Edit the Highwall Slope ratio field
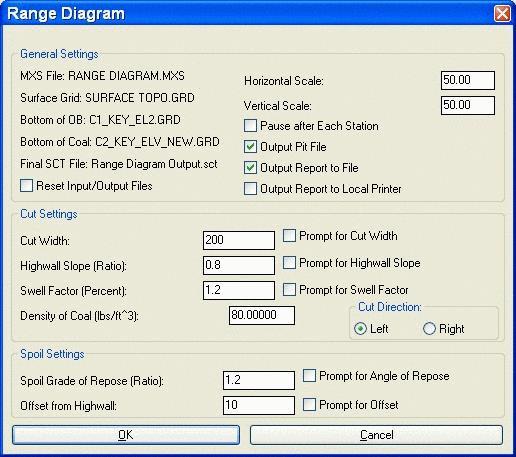The width and height of the screenshot is (516, 457). pos(239,265)
